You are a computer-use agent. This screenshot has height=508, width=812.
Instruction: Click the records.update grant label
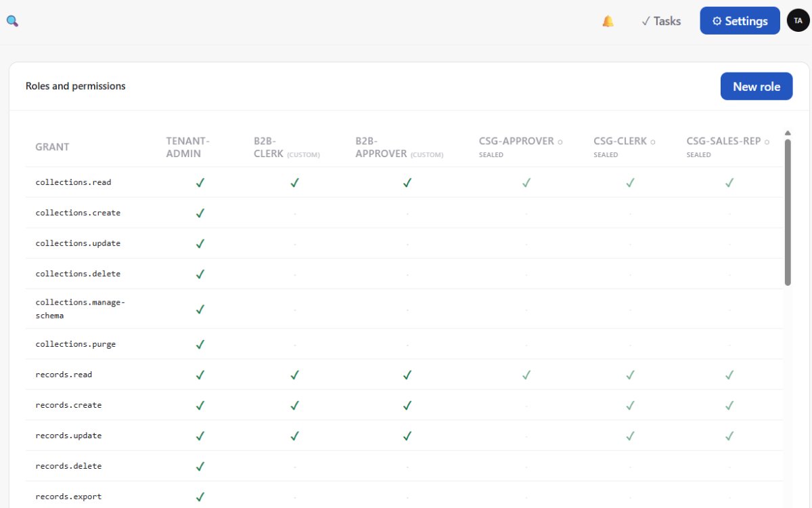click(68, 436)
